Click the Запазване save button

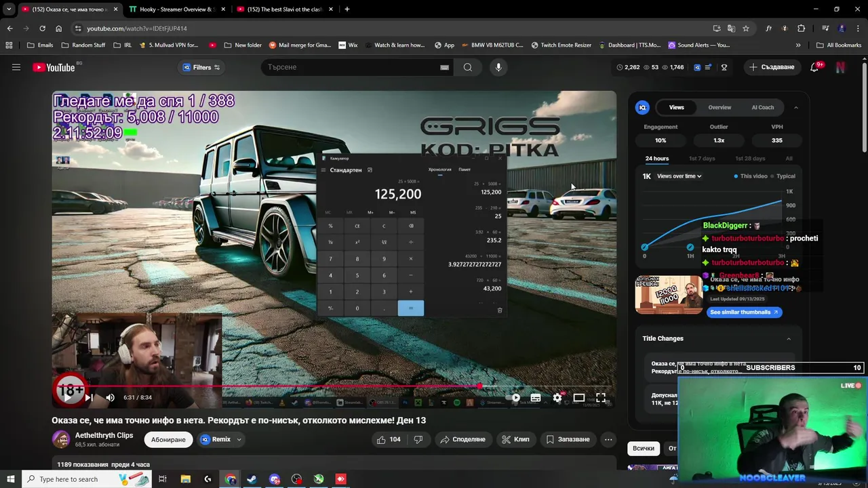pyautogui.click(x=568, y=439)
